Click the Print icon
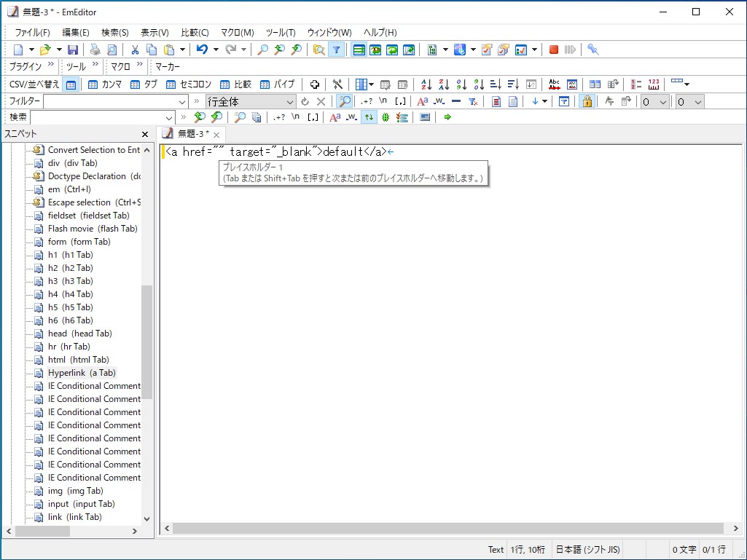The height and width of the screenshot is (560, 747). (95, 50)
